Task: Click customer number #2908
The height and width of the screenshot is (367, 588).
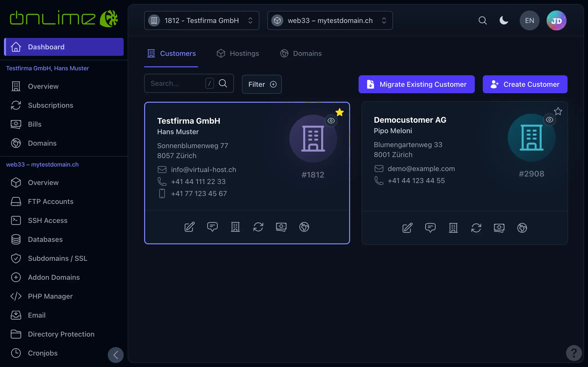Action: pos(531,174)
